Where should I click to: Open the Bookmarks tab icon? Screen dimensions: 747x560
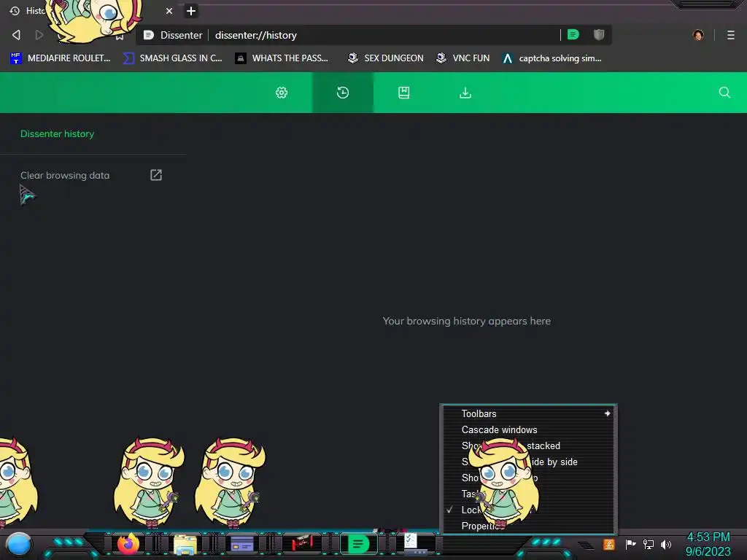coord(404,93)
